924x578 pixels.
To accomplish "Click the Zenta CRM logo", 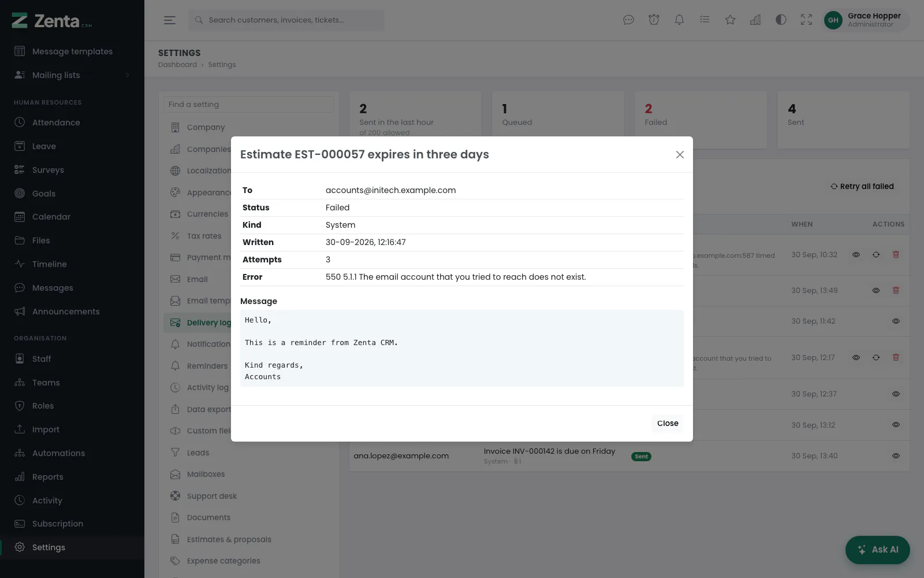I will click(52, 21).
